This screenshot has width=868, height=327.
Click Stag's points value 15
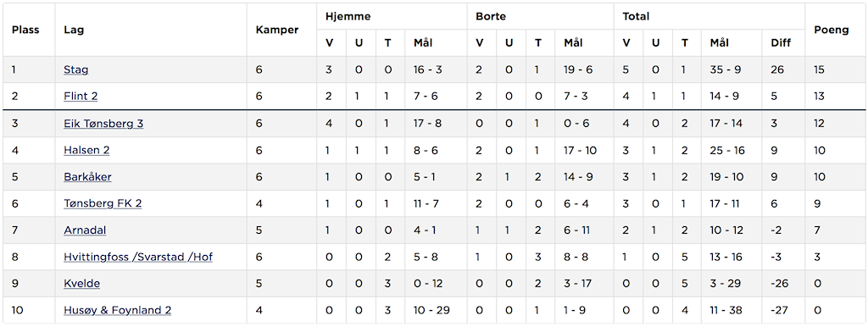point(820,69)
